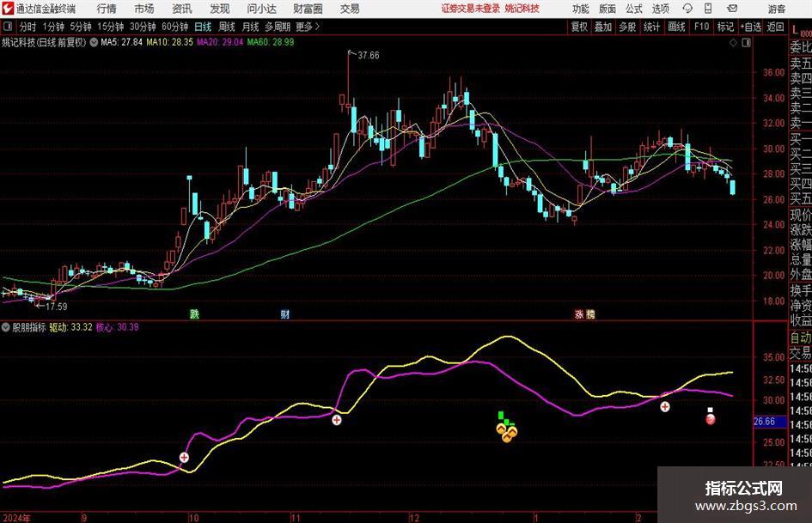The width and height of the screenshot is (812, 523).
Task: Click the 榜 marker below chart
Action: point(590,314)
